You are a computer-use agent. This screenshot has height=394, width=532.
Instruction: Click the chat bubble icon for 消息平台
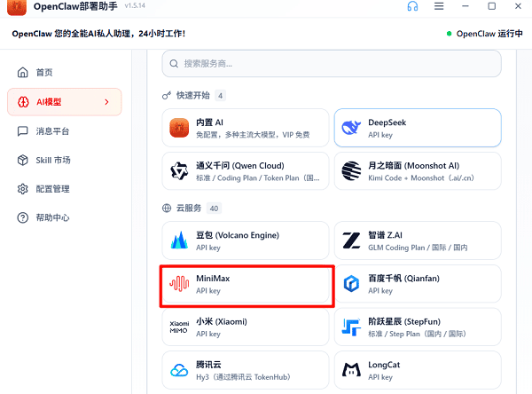click(23, 131)
